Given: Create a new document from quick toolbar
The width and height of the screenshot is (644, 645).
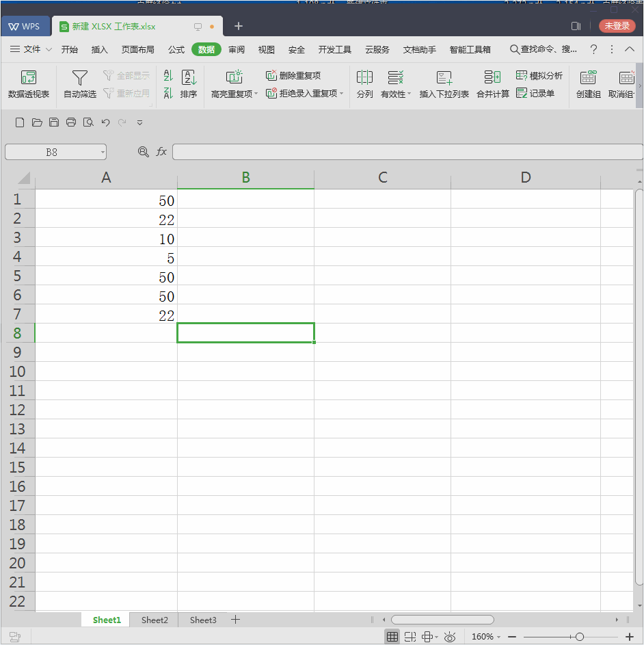Looking at the screenshot, I should [x=19, y=122].
